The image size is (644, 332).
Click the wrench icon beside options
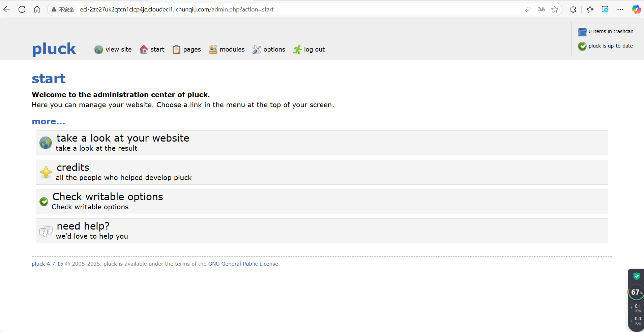coord(257,50)
